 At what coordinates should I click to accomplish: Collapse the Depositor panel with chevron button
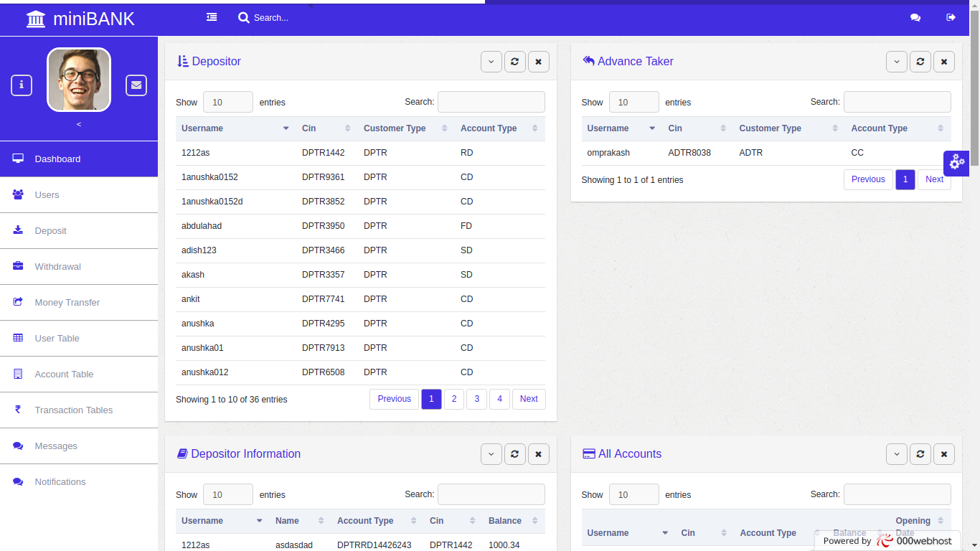coord(491,62)
